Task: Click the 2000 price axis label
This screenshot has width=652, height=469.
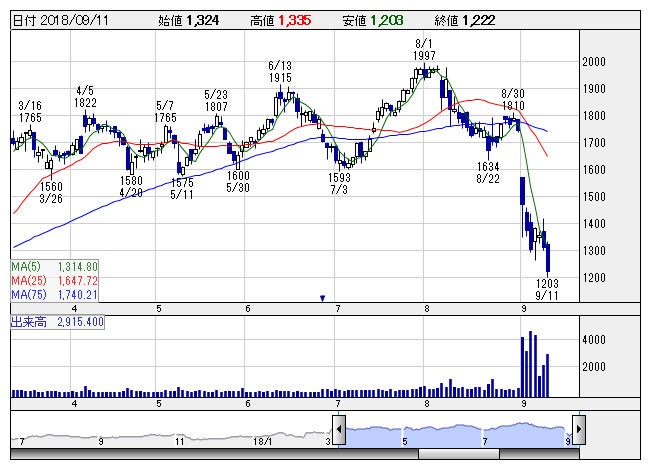Action: pyautogui.click(x=594, y=62)
